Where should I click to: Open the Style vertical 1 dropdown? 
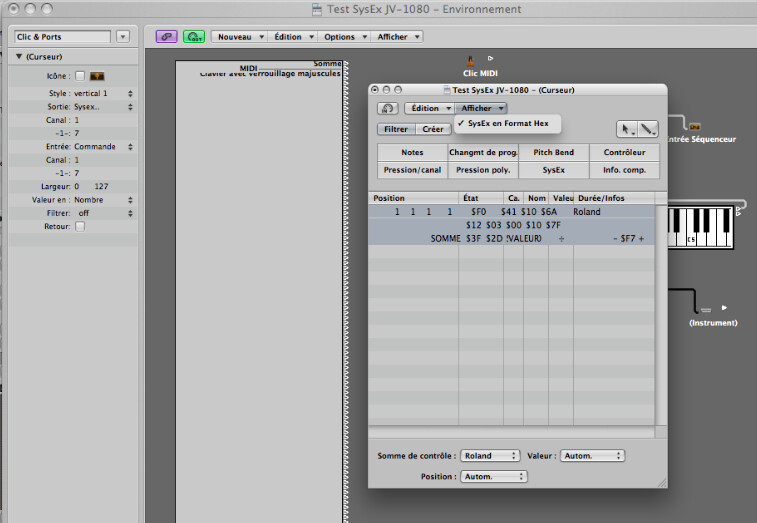pos(103,93)
